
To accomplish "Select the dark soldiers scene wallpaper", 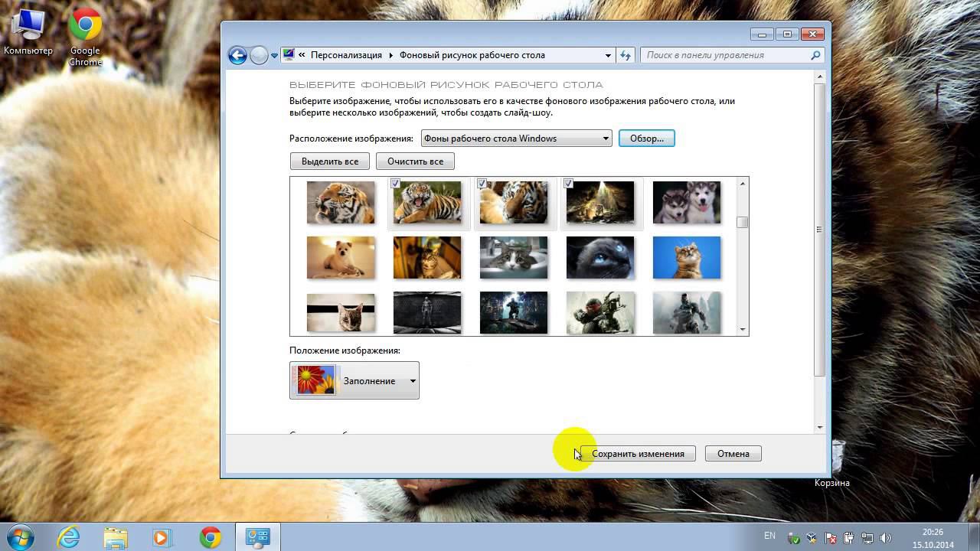I will click(514, 313).
